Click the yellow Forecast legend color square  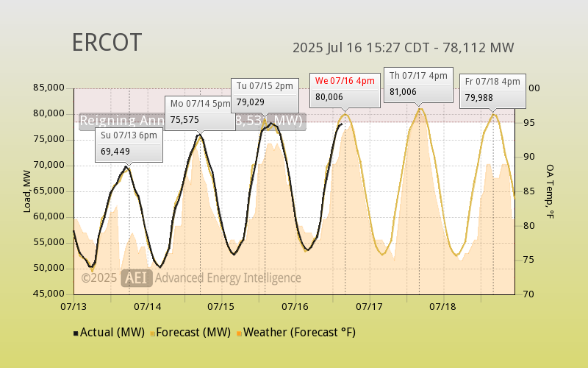tap(153, 333)
